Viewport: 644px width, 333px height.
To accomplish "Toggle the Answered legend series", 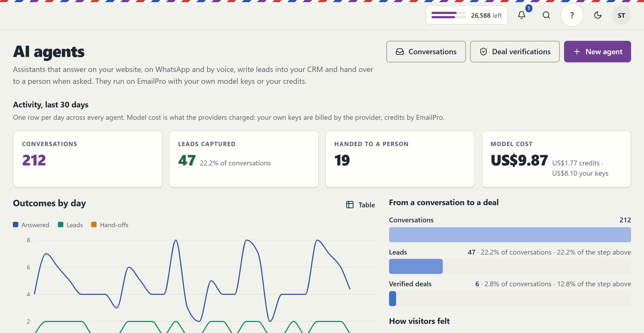I will (x=31, y=225).
